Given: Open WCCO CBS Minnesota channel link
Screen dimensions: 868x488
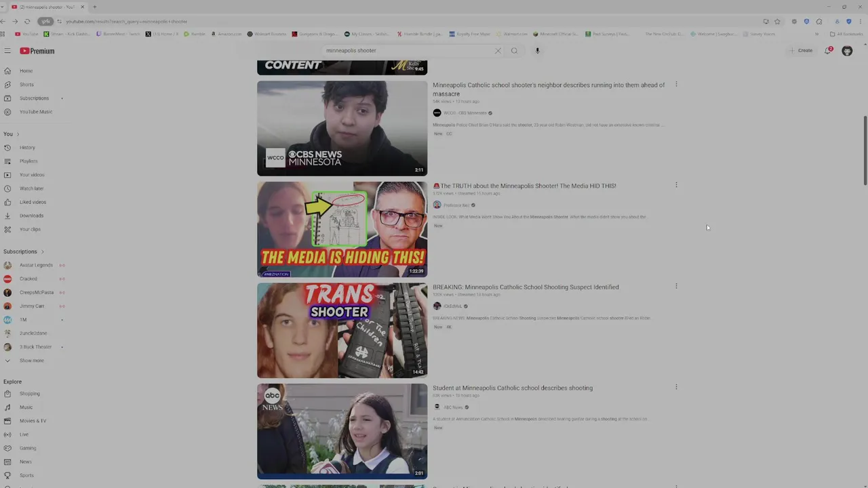Looking at the screenshot, I should [465, 113].
